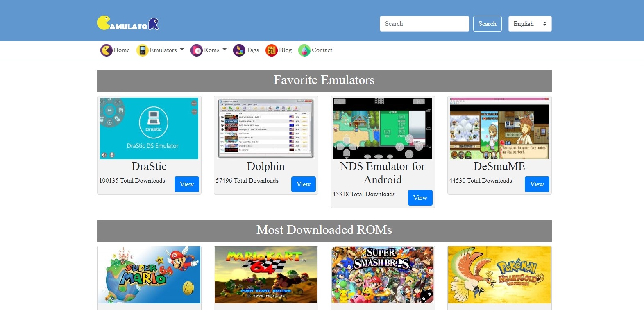Click the 57496 Total Downloads text
Image resolution: width=644 pixels, height=310 pixels.
pos(247,181)
